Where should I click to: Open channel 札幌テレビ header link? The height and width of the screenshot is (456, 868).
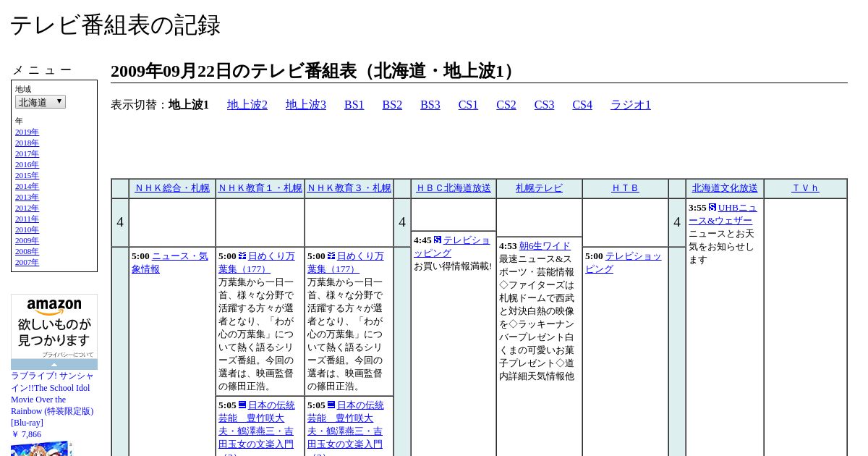[x=539, y=188]
